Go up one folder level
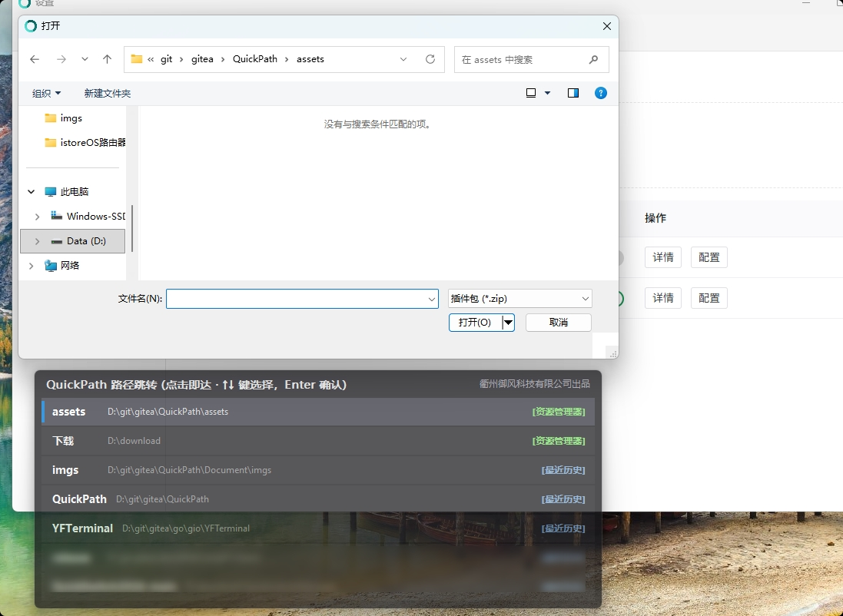This screenshot has height=616, width=843. click(107, 59)
